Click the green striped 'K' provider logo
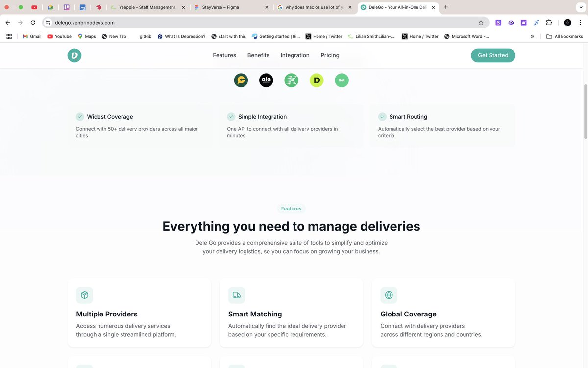Screen dimensions: 588x368 tap(292, 80)
